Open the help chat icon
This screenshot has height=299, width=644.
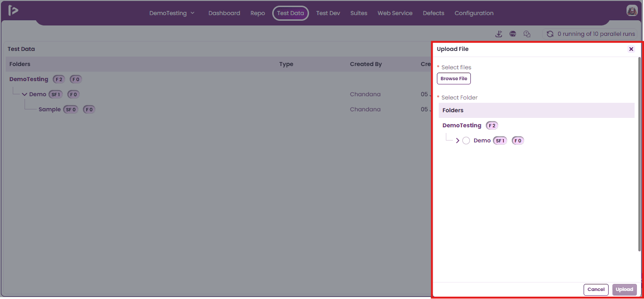tap(527, 34)
